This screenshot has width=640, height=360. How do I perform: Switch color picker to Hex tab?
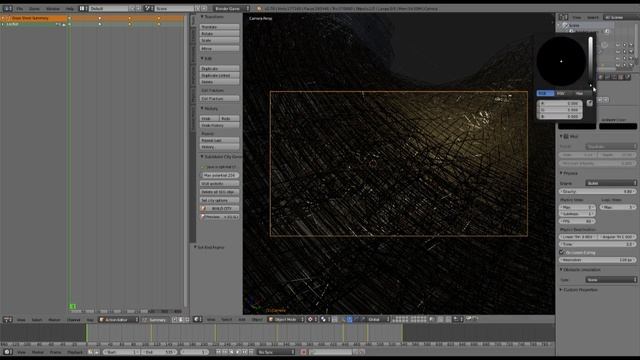(579, 93)
